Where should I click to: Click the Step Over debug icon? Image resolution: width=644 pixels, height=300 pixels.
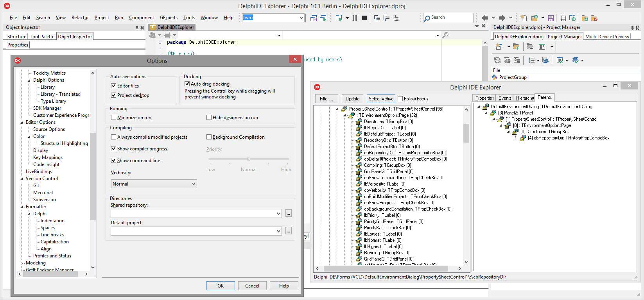coord(386,18)
